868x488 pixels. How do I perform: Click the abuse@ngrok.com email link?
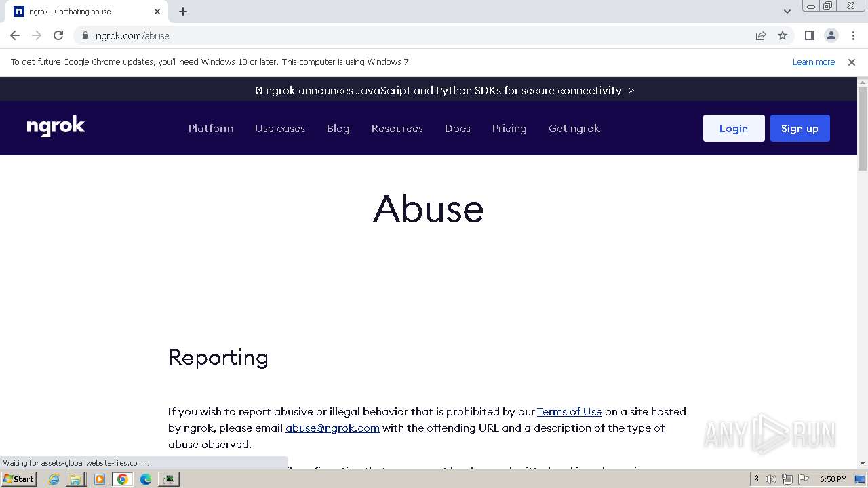click(332, 428)
